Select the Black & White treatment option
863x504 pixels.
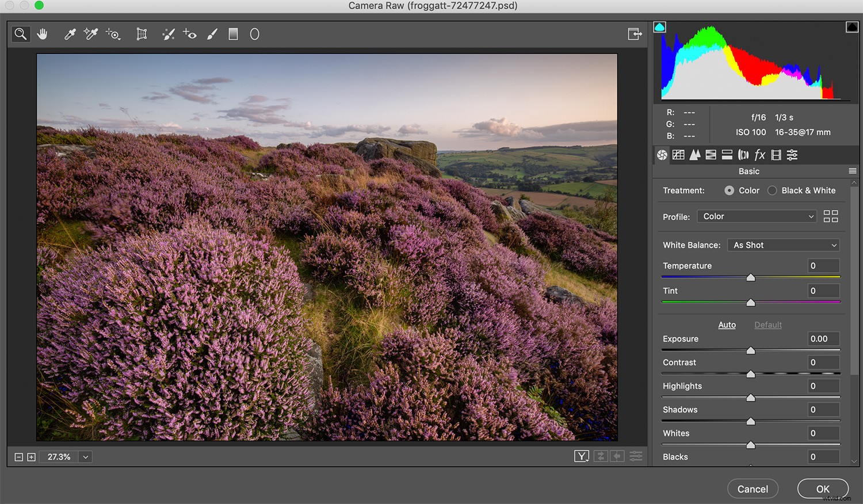[x=772, y=190]
